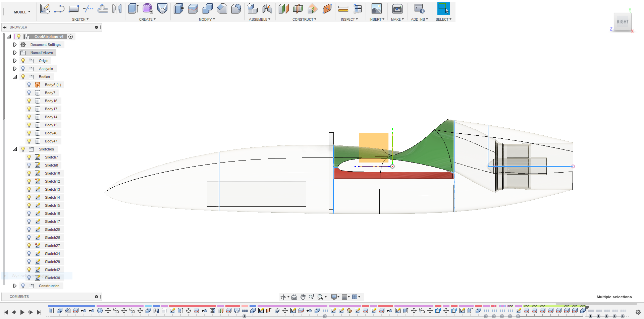Collapse the Bodies folder
644x319 pixels.
click(15, 77)
